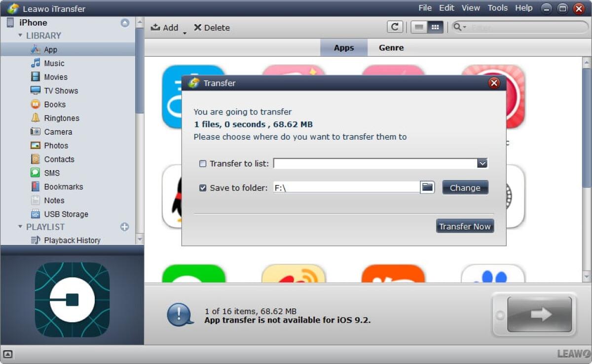592x364 pixels.
Task: Uncheck the Save to folder option
Action: pos(202,187)
